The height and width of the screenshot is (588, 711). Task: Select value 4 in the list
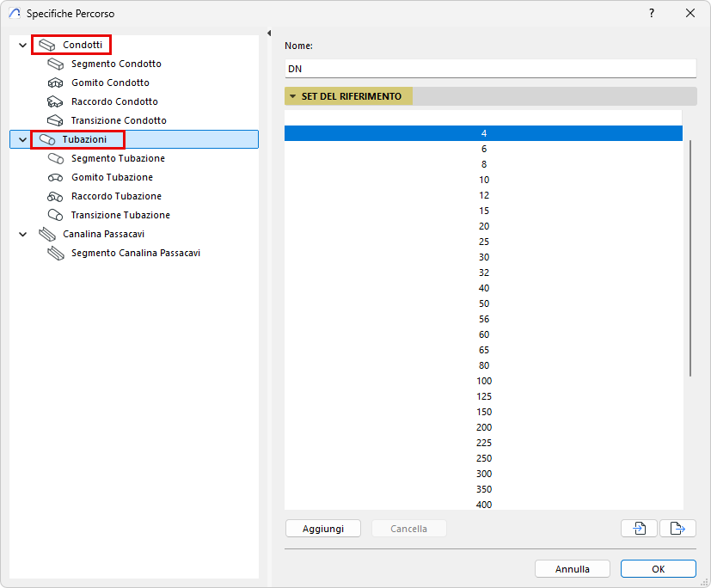tap(483, 133)
